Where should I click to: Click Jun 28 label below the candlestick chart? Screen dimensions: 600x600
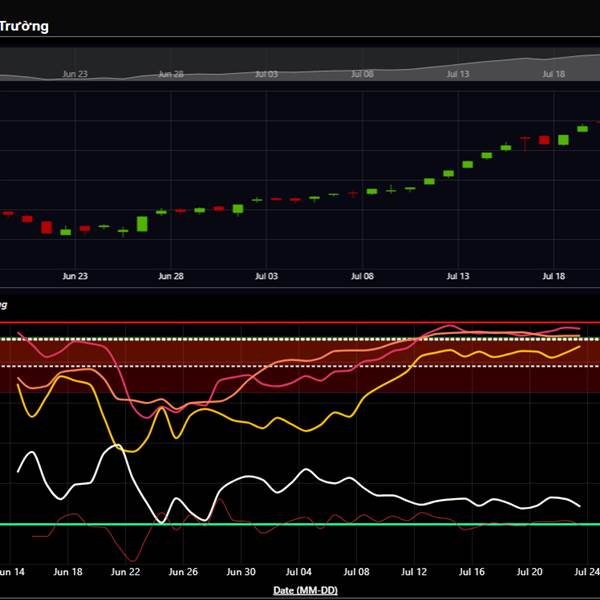click(x=171, y=276)
